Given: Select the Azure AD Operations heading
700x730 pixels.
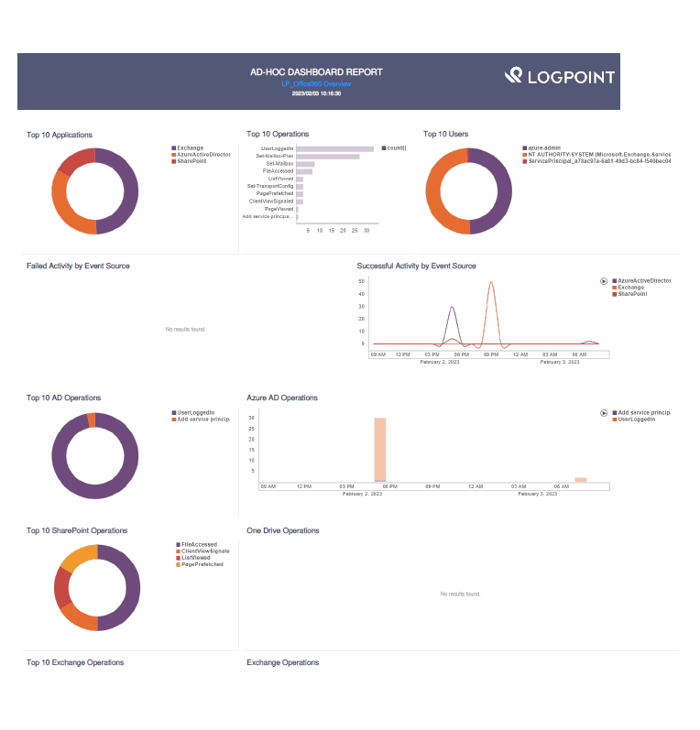Looking at the screenshot, I should [x=282, y=398].
